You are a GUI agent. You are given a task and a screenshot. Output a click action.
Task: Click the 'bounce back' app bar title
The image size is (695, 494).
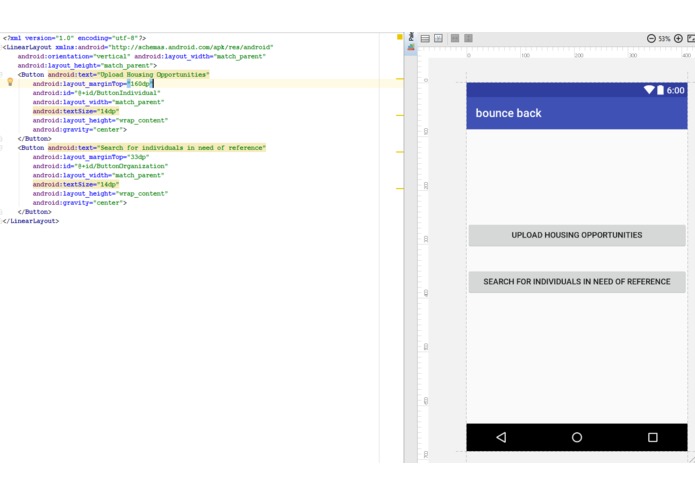[508, 113]
